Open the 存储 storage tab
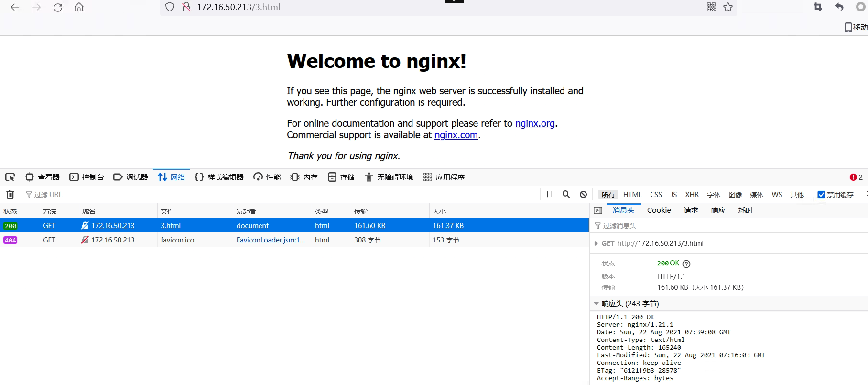This screenshot has width=868, height=385. (341, 177)
